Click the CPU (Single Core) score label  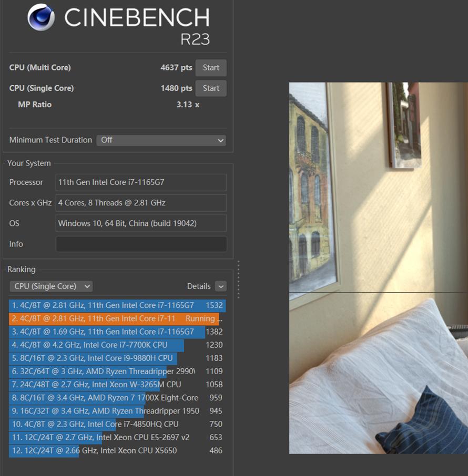[42, 88]
